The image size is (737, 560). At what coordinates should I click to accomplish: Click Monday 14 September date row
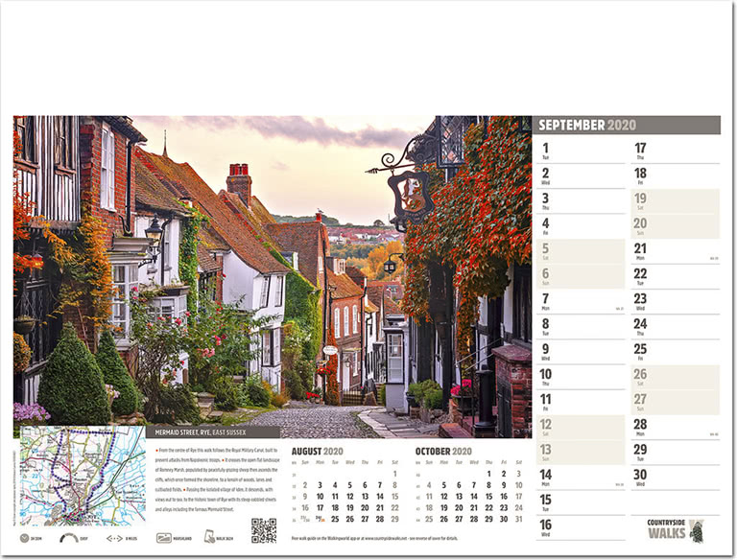[x=581, y=478]
